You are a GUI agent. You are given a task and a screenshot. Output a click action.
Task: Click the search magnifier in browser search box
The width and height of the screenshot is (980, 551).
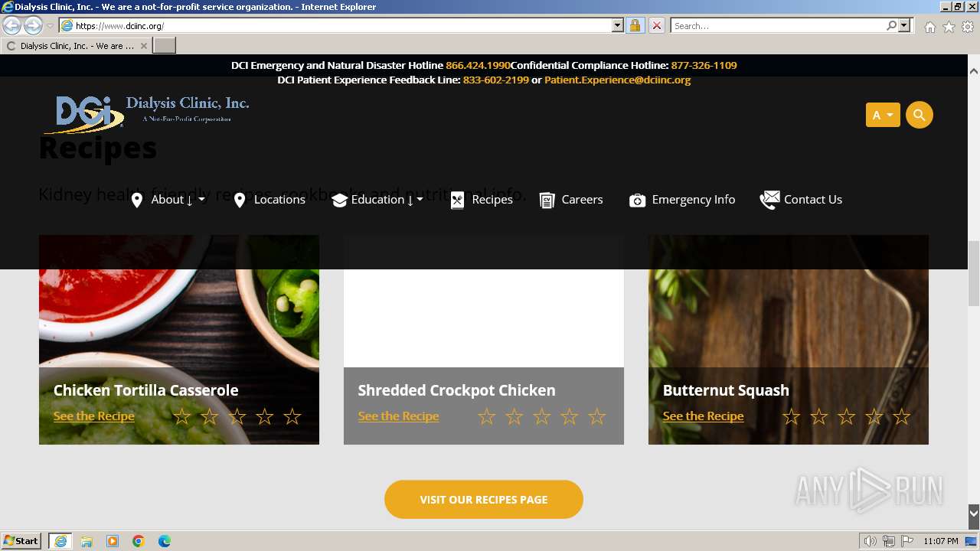[x=891, y=26]
